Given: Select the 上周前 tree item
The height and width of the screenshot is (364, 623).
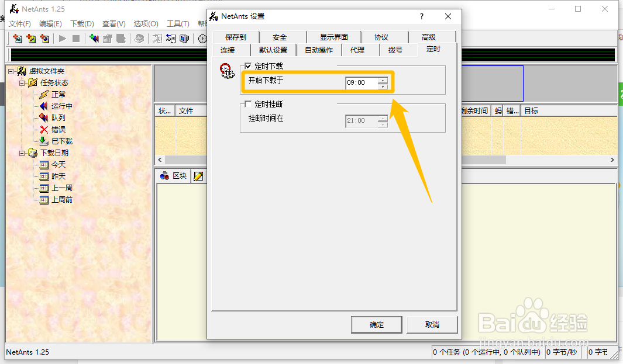Looking at the screenshot, I should pyautogui.click(x=62, y=200).
